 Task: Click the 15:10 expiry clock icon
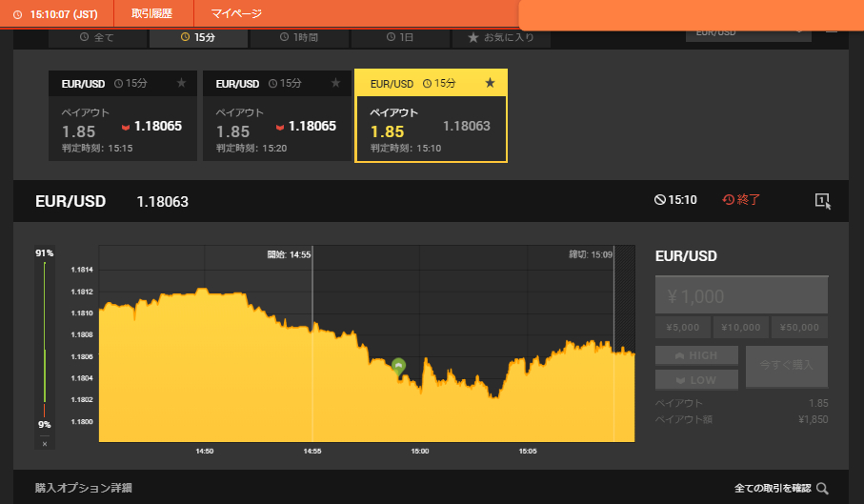659,200
